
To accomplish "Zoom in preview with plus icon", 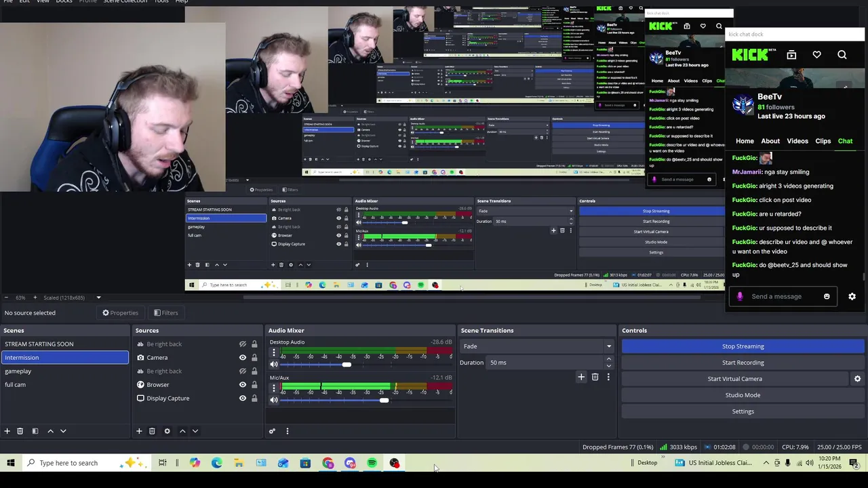I will [x=35, y=298].
